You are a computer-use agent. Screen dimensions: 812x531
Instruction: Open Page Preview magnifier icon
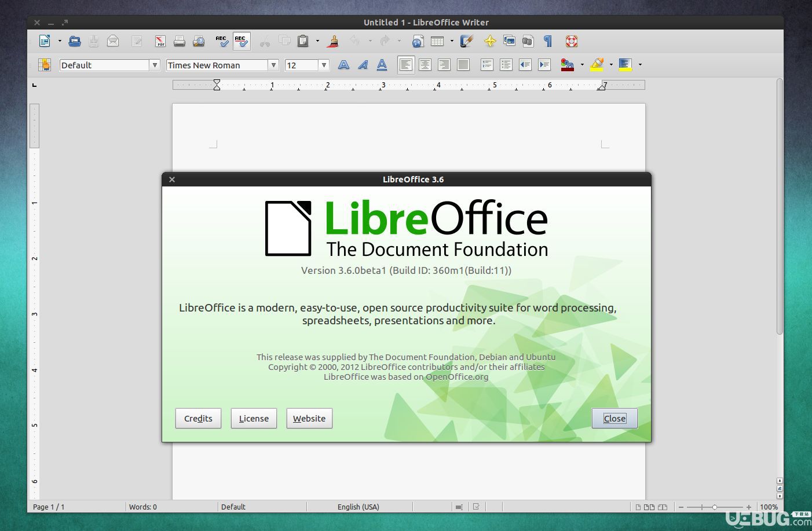(199, 41)
